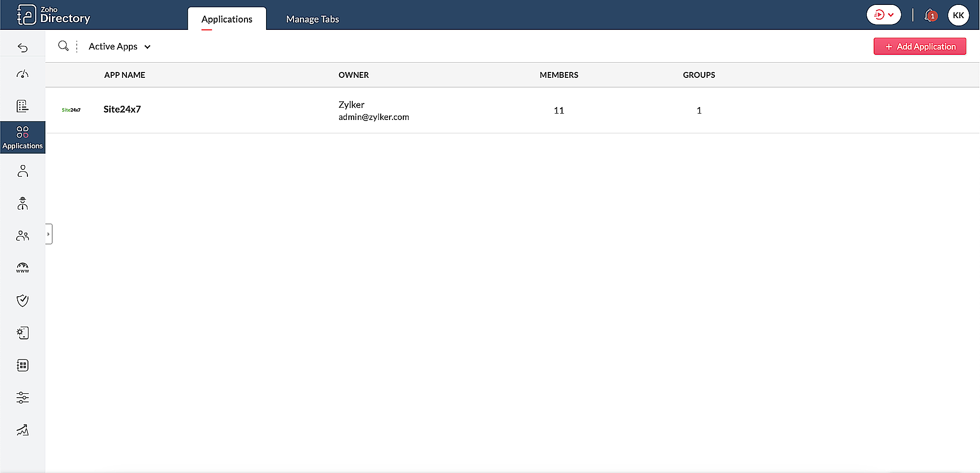Open the device settings gear icon
Viewport: 980px width, 473px height.
point(23,333)
